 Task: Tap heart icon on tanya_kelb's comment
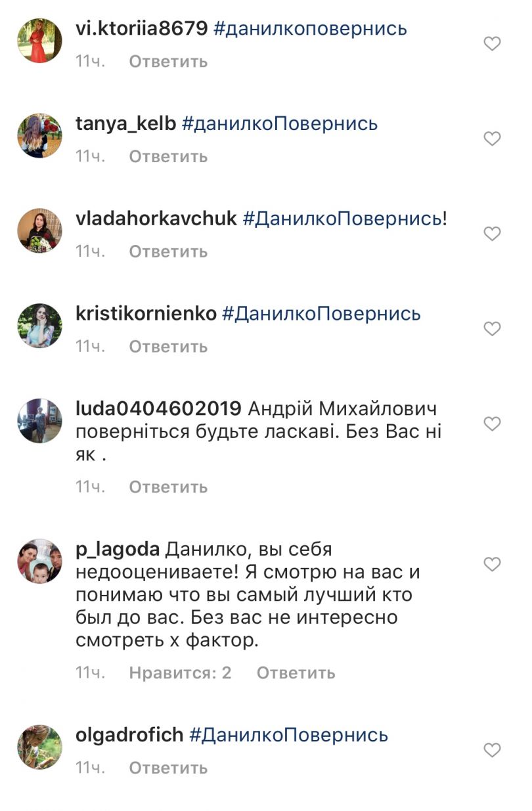pos(492,139)
